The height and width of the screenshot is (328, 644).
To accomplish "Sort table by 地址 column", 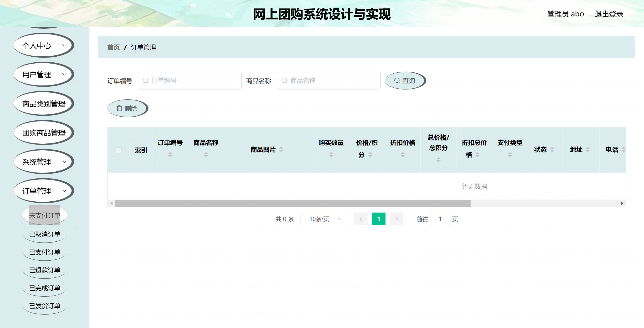I will coord(588,150).
